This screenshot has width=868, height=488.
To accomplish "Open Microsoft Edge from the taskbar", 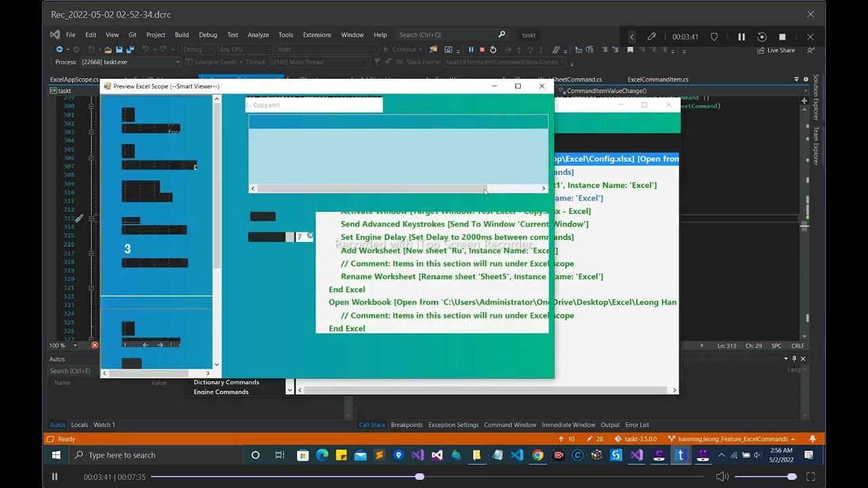I will [x=322, y=455].
